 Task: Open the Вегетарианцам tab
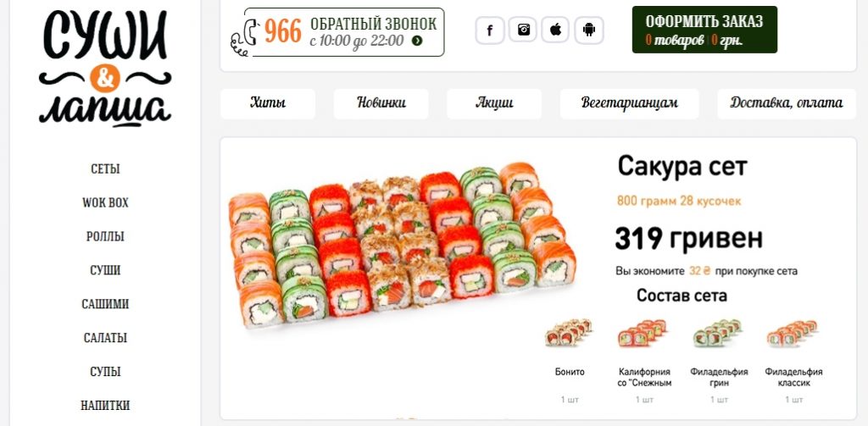click(630, 103)
